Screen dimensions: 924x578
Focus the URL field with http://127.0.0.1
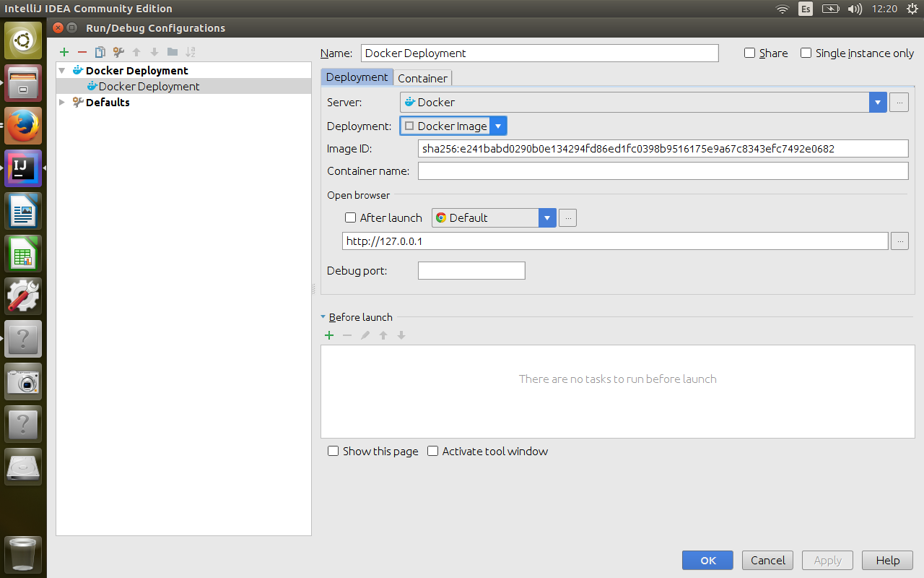pyautogui.click(x=615, y=241)
